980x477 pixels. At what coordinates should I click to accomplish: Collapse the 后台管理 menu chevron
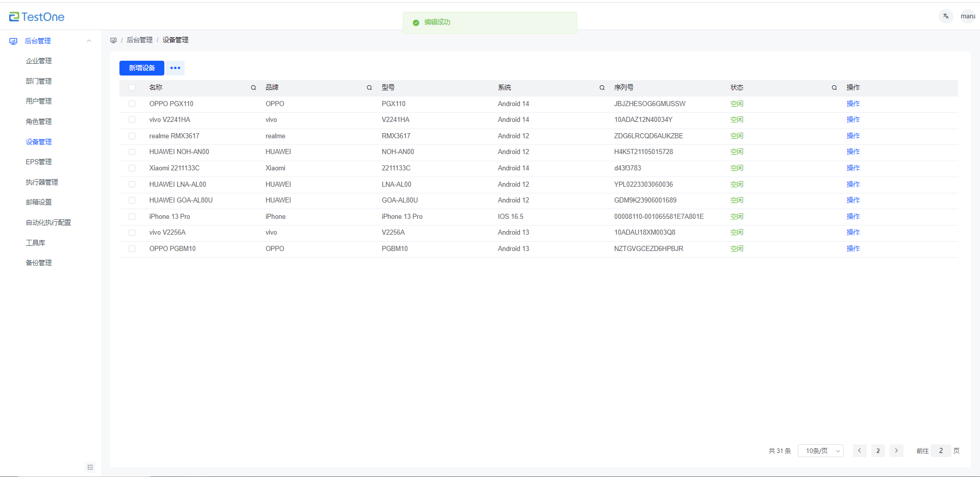[x=89, y=41]
